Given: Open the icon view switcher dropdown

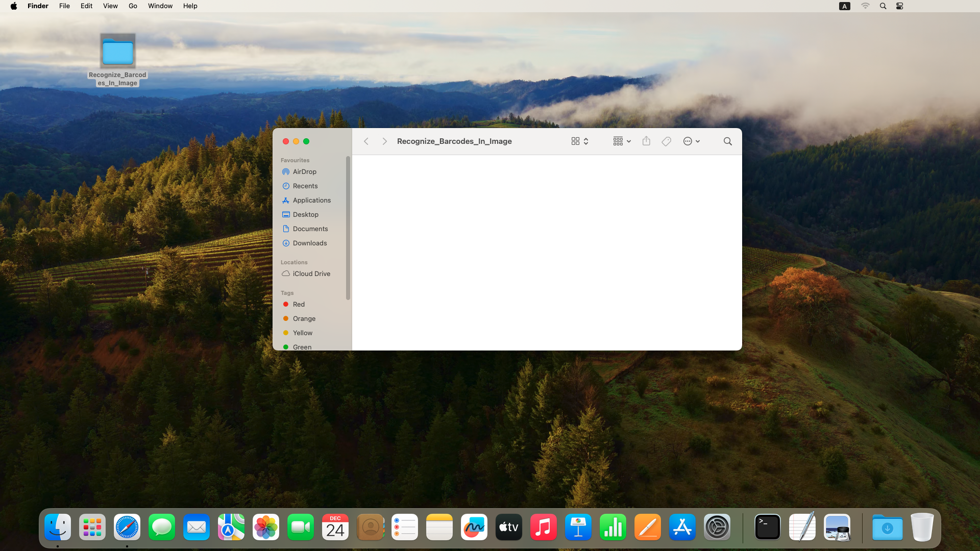Looking at the screenshot, I should coord(580,141).
